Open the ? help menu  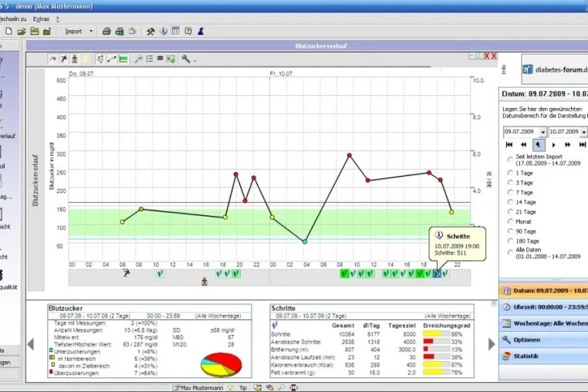click(57, 19)
